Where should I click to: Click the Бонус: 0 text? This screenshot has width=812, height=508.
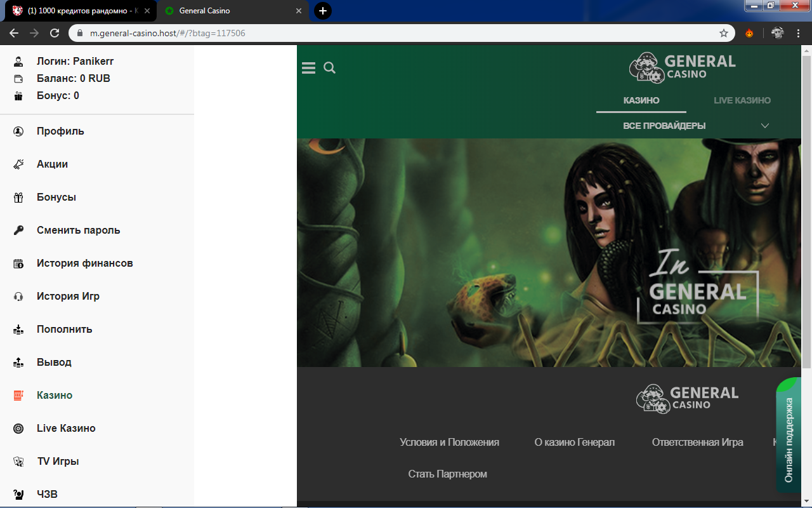[58, 96]
